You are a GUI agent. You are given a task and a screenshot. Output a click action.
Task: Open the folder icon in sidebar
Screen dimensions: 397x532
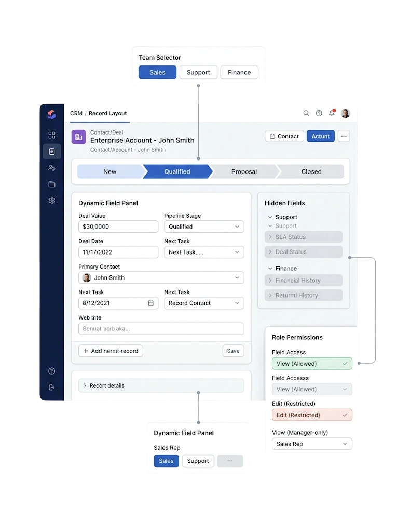pyautogui.click(x=52, y=184)
